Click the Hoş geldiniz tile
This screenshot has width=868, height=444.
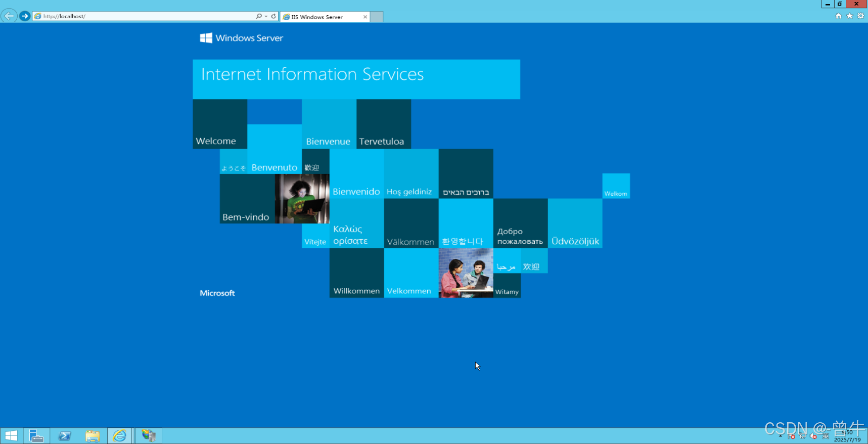pos(412,173)
